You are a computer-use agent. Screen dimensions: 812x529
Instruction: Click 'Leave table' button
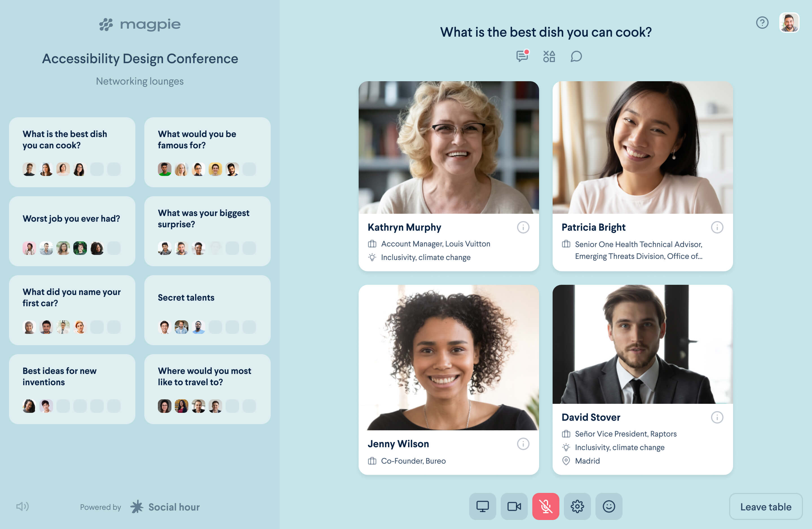[766, 506]
